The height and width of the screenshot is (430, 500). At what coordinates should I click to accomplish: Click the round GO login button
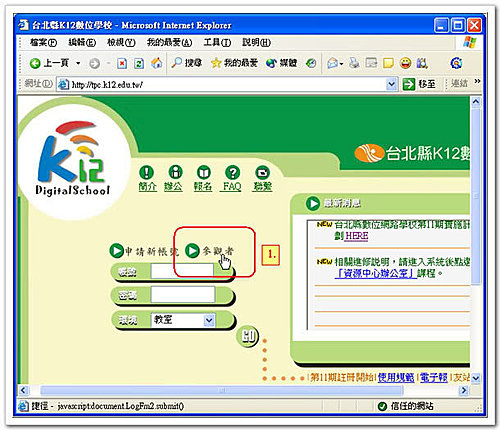[x=247, y=336]
